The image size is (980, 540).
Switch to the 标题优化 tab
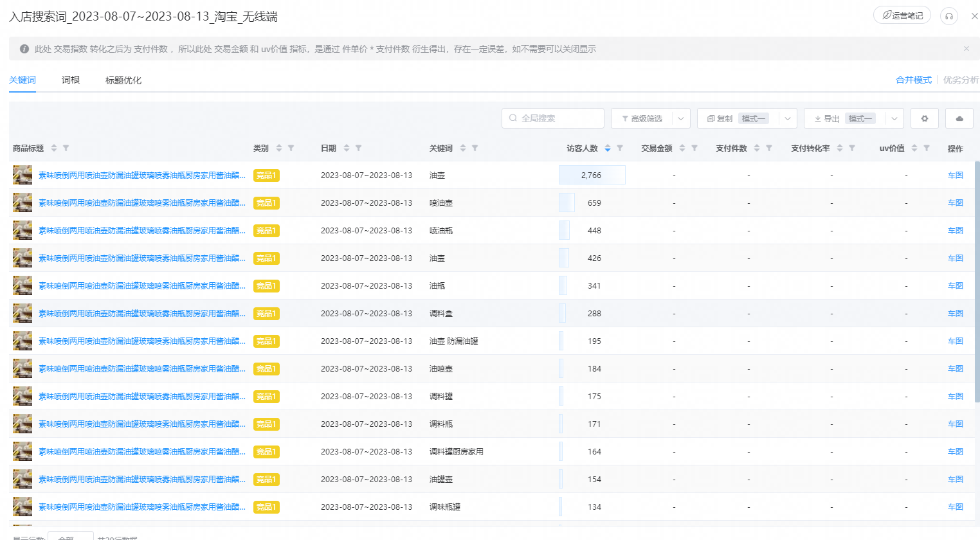coord(123,80)
